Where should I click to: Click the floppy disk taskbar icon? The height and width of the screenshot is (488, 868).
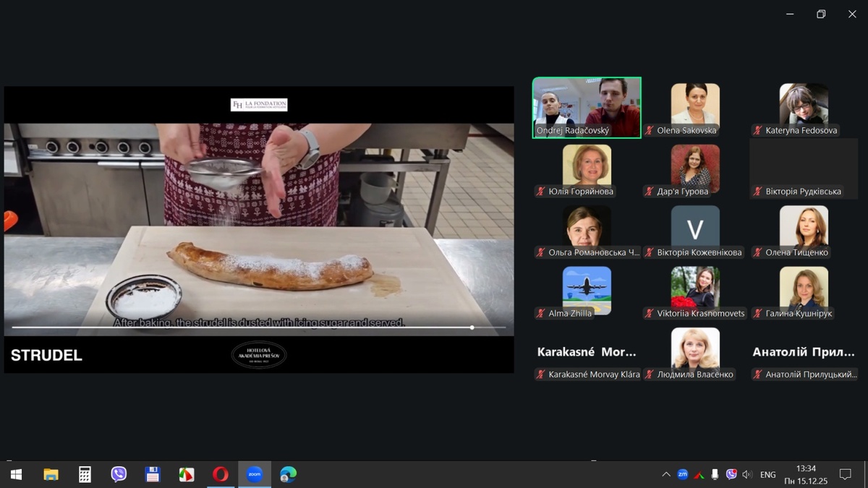[153, 474]
